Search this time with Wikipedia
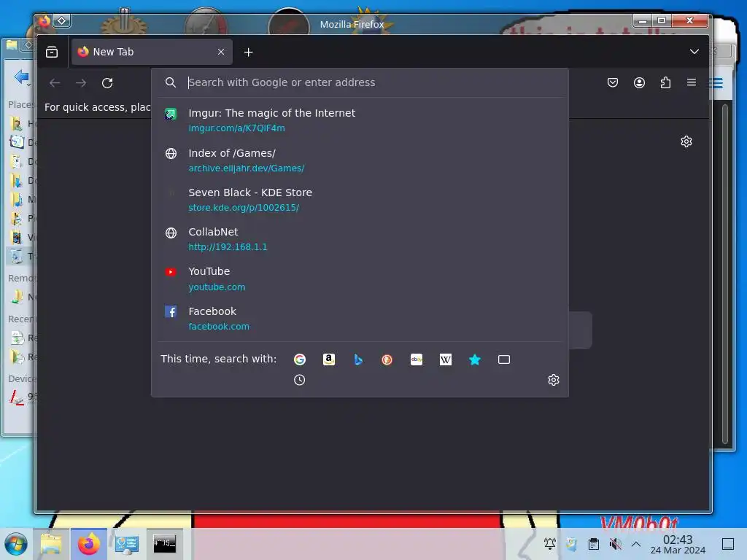Image resolution: width=747 pixels, height=560 pixels. click(446, 359)
